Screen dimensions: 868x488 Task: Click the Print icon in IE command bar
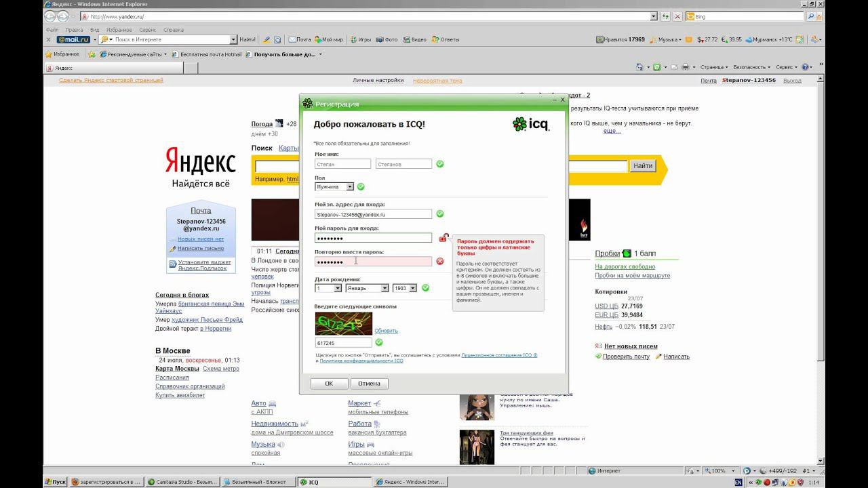pyautogui.click(x=686, y=67)
